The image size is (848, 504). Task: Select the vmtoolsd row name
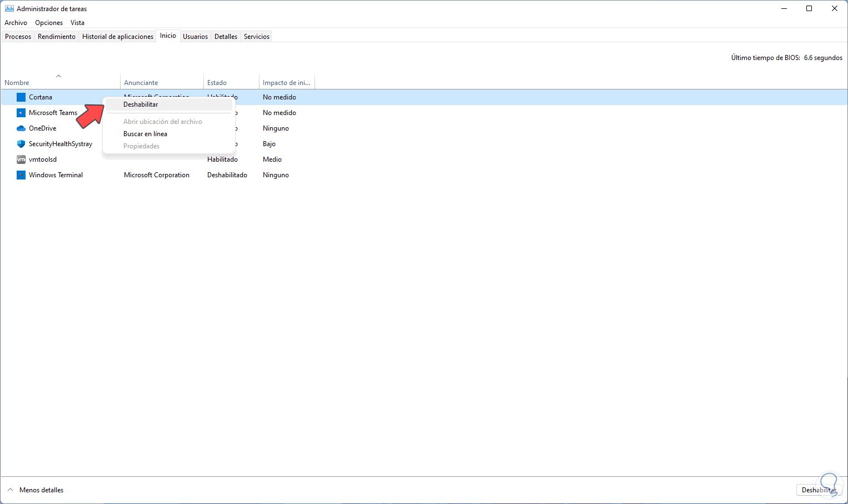pyautogui.click(x=43, y=159)
